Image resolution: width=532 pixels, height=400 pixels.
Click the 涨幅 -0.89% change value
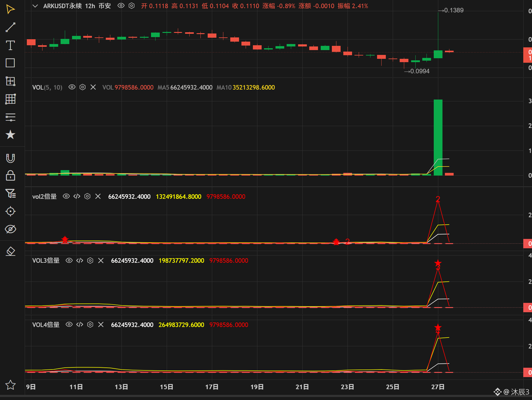tap(279, 6)
